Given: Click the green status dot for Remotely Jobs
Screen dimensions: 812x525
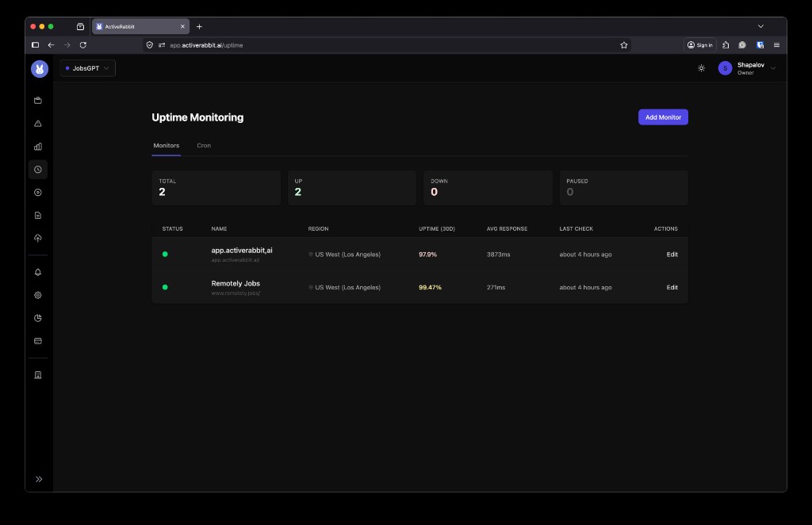Looking at the screenshot, I should tap(165, 287).
